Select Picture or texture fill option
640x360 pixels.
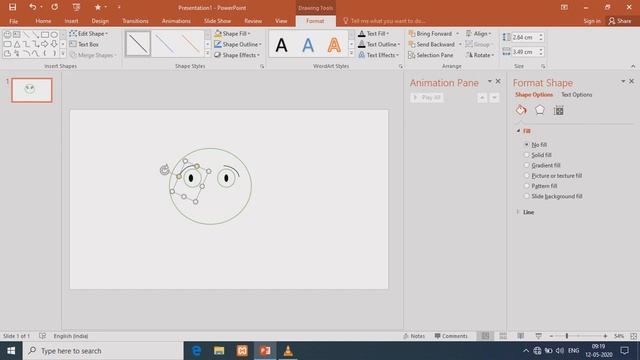pos(553,176)
